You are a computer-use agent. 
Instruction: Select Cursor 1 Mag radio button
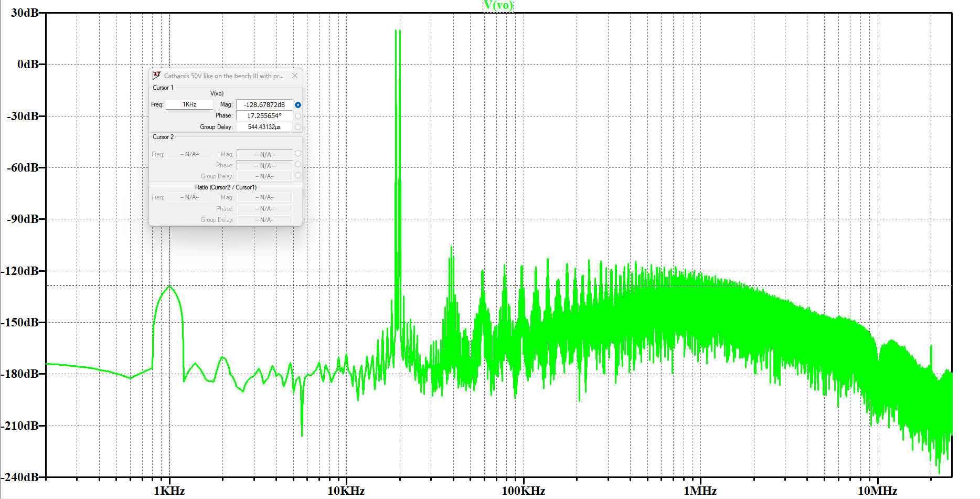[x=298, y=105]
